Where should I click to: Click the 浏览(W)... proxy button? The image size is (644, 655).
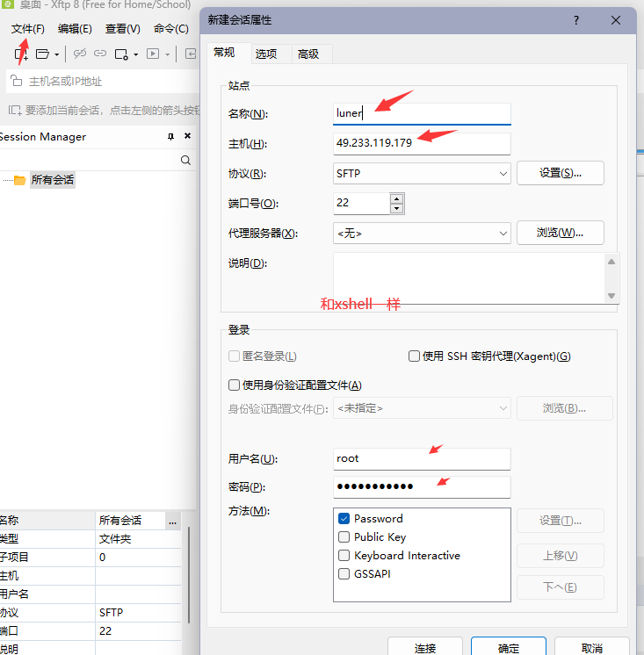coord(560,233)
